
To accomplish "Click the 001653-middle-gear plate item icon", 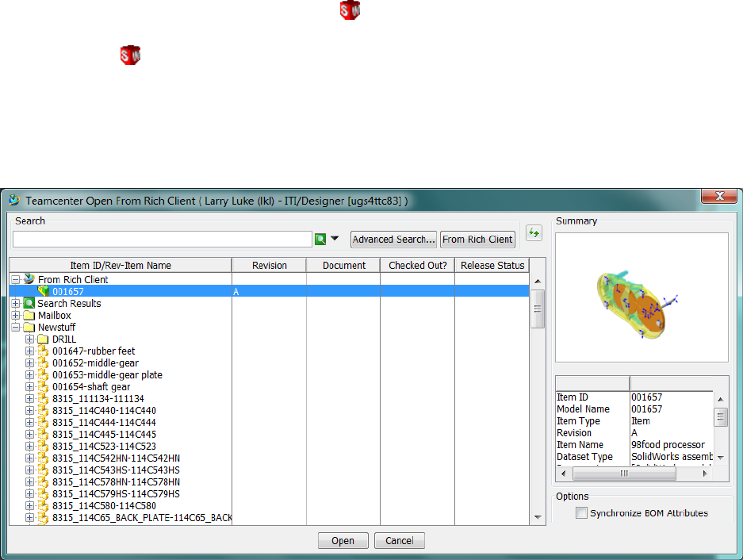I will coord(44,374).
